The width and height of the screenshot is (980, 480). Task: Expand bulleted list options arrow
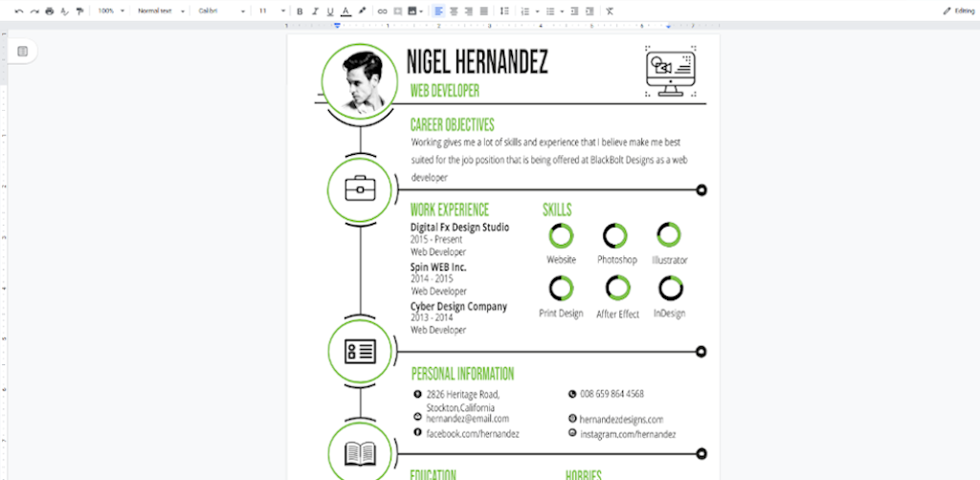[x=562, y=11]
